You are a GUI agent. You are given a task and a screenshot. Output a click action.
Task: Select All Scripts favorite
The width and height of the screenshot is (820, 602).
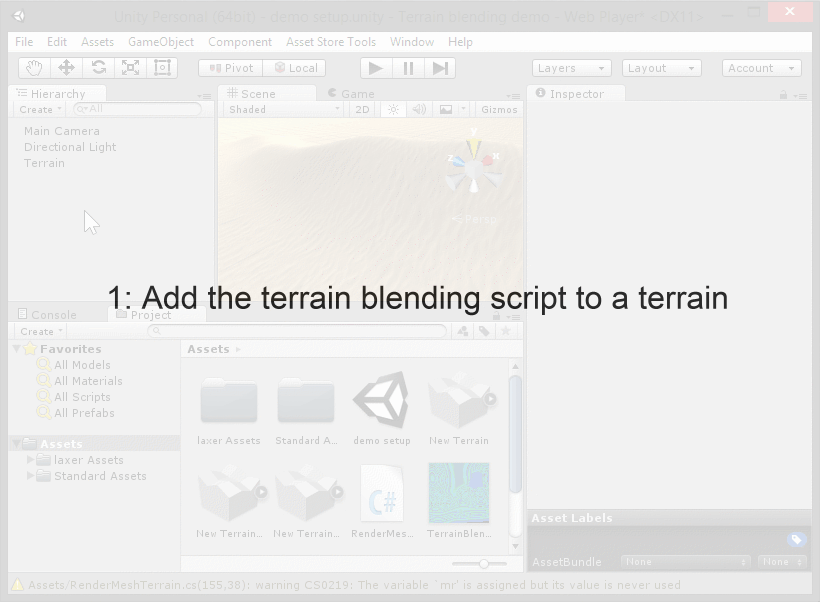pos(82,397)
